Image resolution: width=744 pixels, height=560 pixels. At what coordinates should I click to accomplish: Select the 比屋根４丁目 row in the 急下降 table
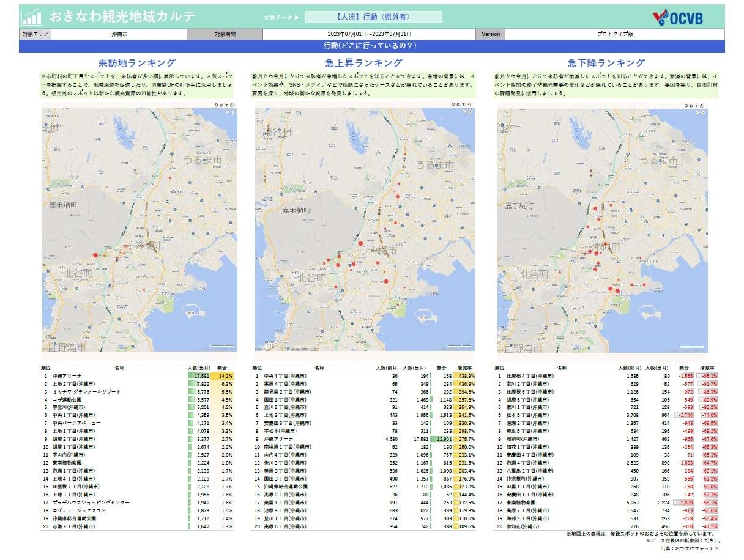(530, 376)
